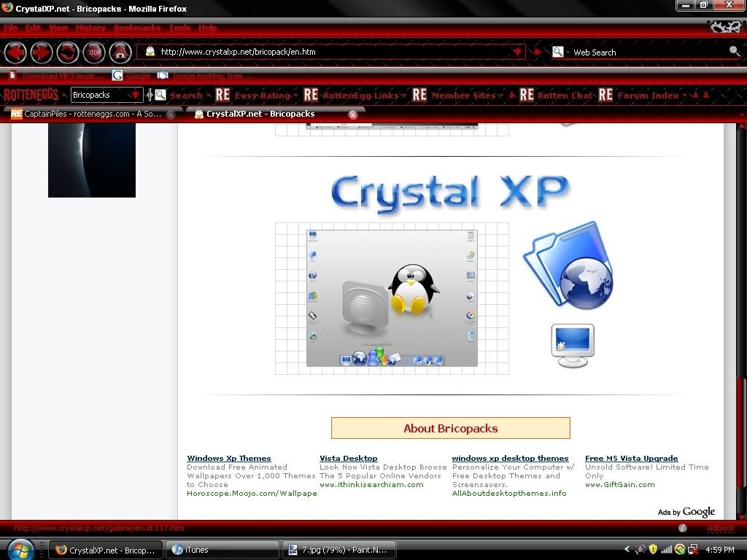
Task: Go forward with the Forward arrow button
Action: pyautogui.click(x=42, y=52)
